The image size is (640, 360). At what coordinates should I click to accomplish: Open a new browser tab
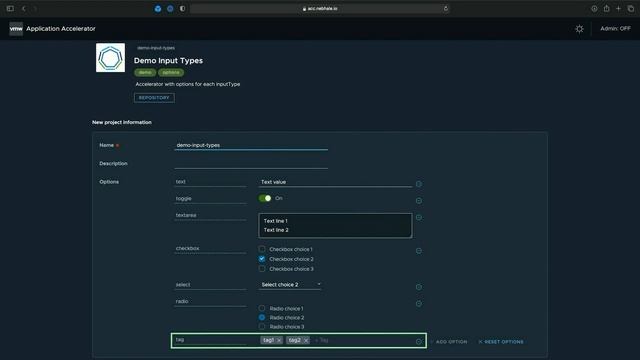click(618, 9)
